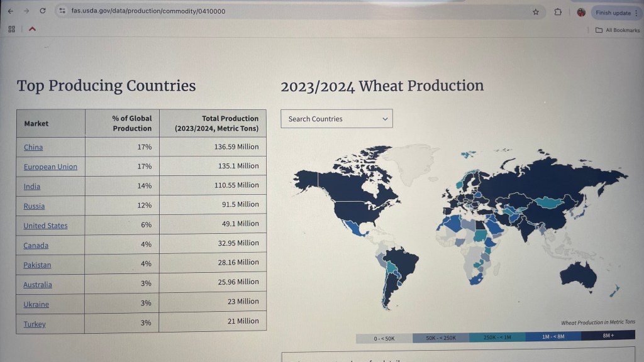This screenshot has height=362, width=644.
Task: Open the United States link in table
Action: click(45, 226)
